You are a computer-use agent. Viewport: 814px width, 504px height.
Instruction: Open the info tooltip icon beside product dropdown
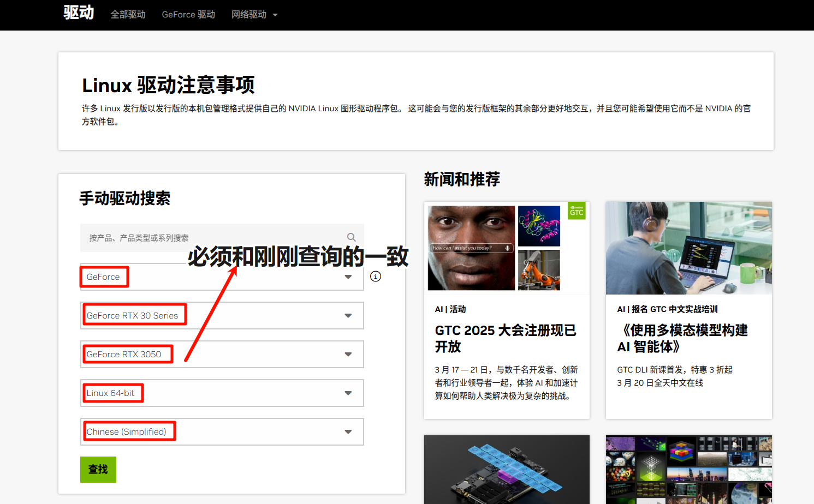point(376,276)
